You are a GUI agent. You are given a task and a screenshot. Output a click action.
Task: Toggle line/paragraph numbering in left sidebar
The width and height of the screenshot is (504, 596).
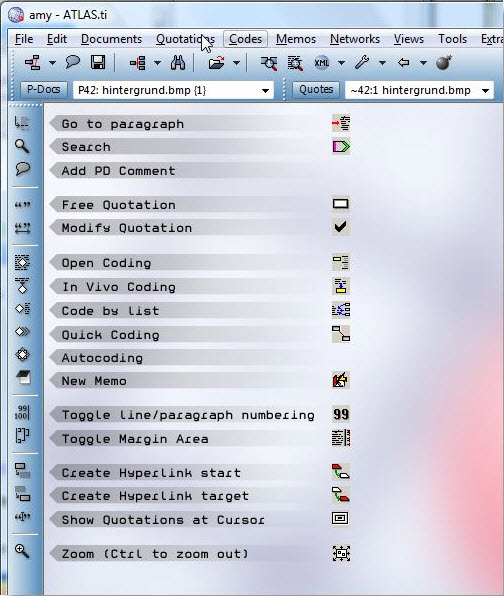pyautogui.click(x=22, y=412)
